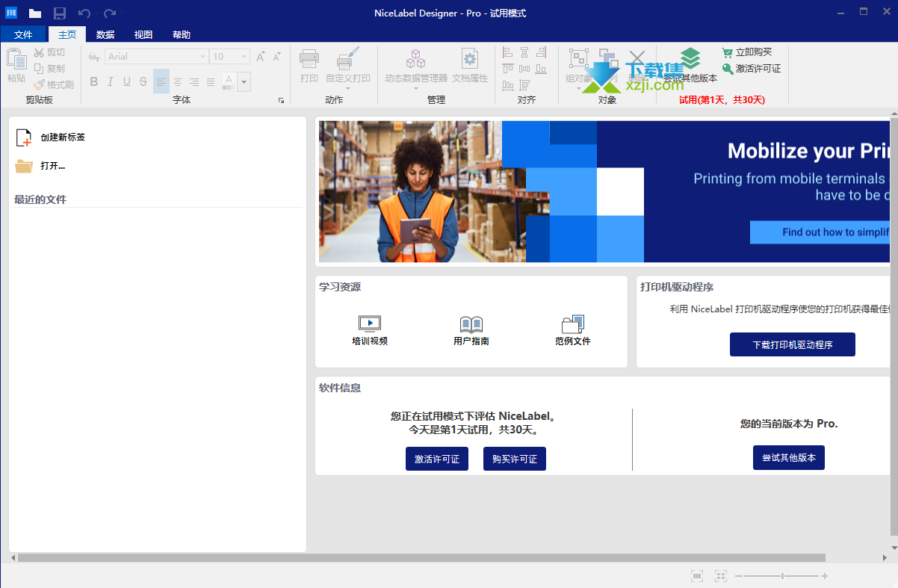This screenshot has width=898, height=588.
Task: Toggle Italic formatting
Action: click(x=111, y=81)
